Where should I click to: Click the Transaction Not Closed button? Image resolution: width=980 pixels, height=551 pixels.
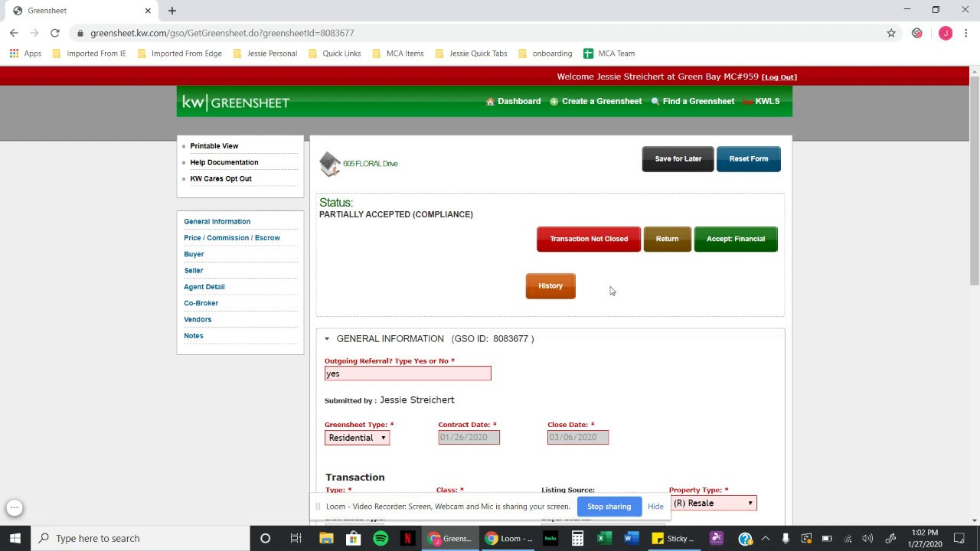[589, 239]
